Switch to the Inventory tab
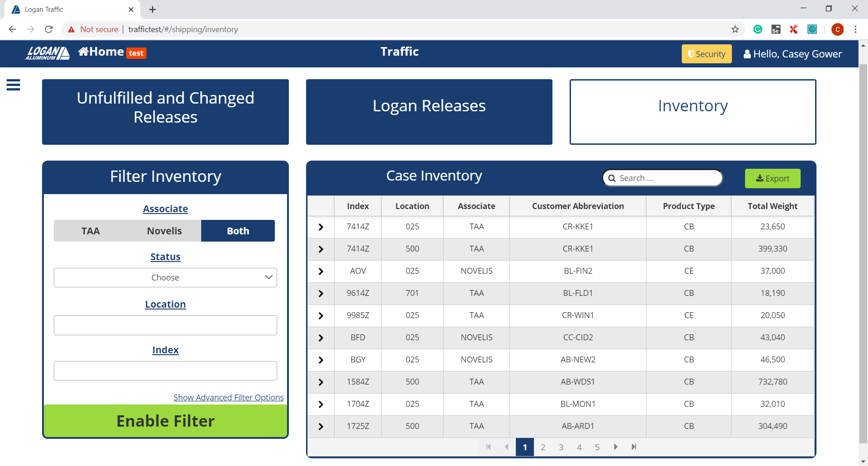Screen dimensions: 868x466 [x=693, y=112]
